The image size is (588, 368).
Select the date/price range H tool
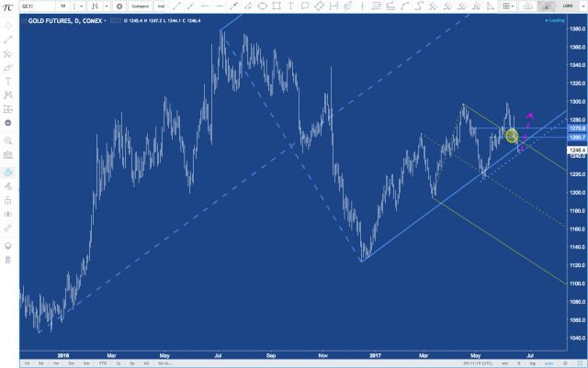point(334,6)
